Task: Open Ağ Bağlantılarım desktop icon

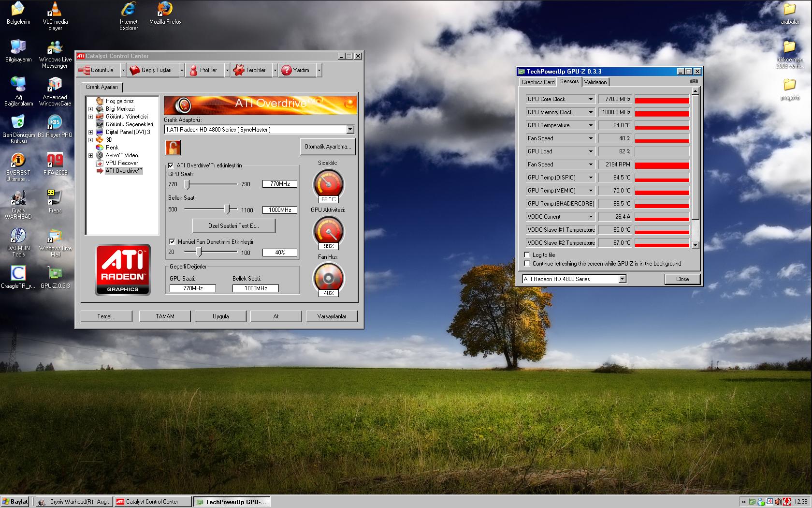Action: (x=18, y=91)
